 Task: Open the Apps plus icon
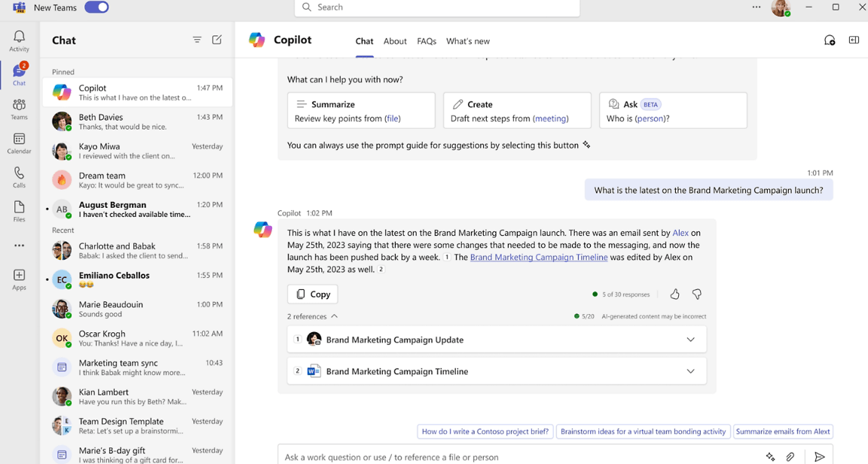19,279
